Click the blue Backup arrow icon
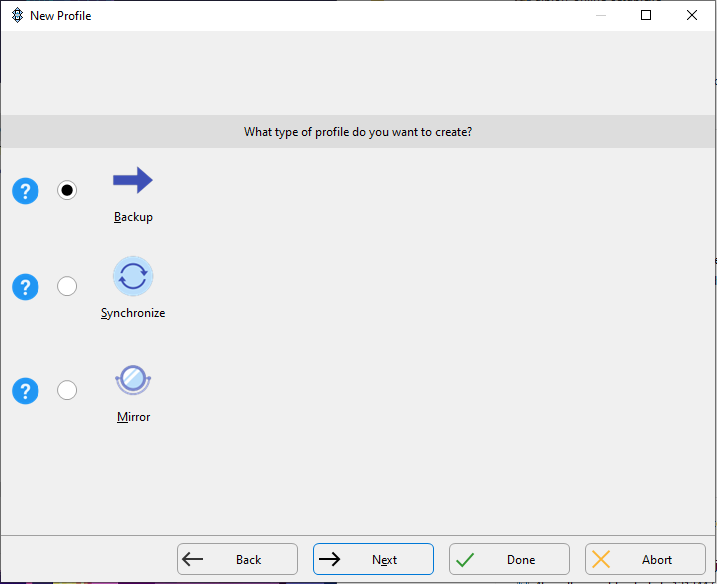 [x=133, y=180]
